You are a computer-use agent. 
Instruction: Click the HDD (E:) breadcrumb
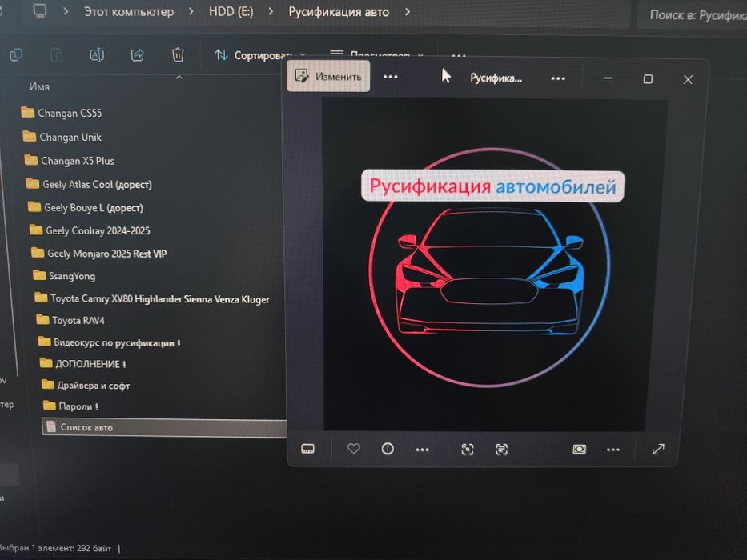(231, 11)
